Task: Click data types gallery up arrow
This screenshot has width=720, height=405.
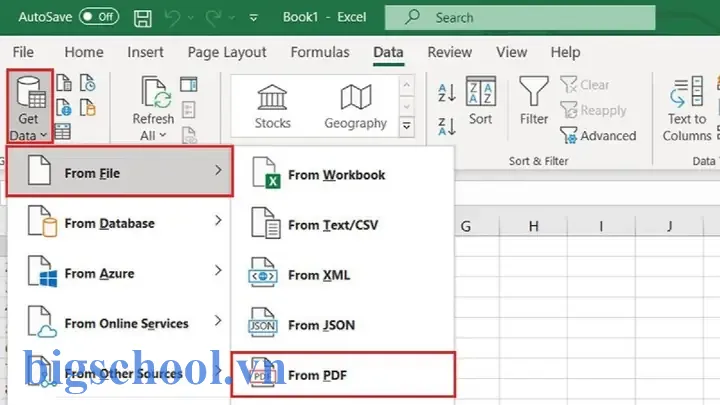Action: pos(407,85)
